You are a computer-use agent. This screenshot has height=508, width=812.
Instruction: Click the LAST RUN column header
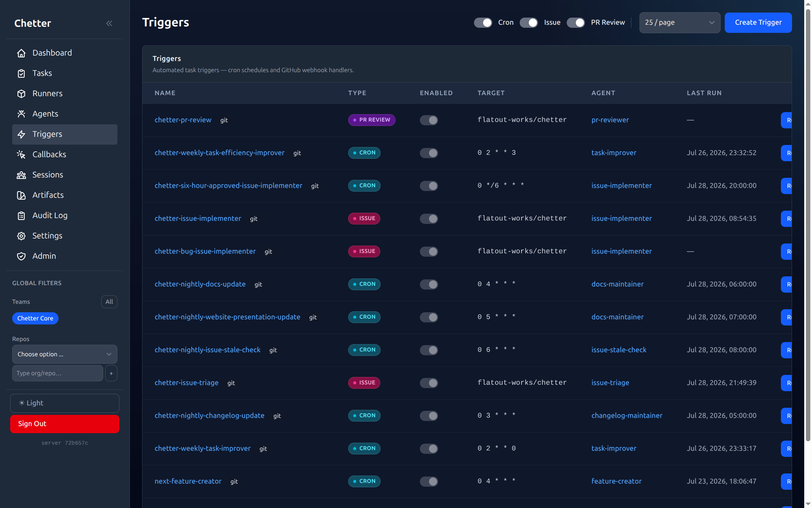point(704,93)
